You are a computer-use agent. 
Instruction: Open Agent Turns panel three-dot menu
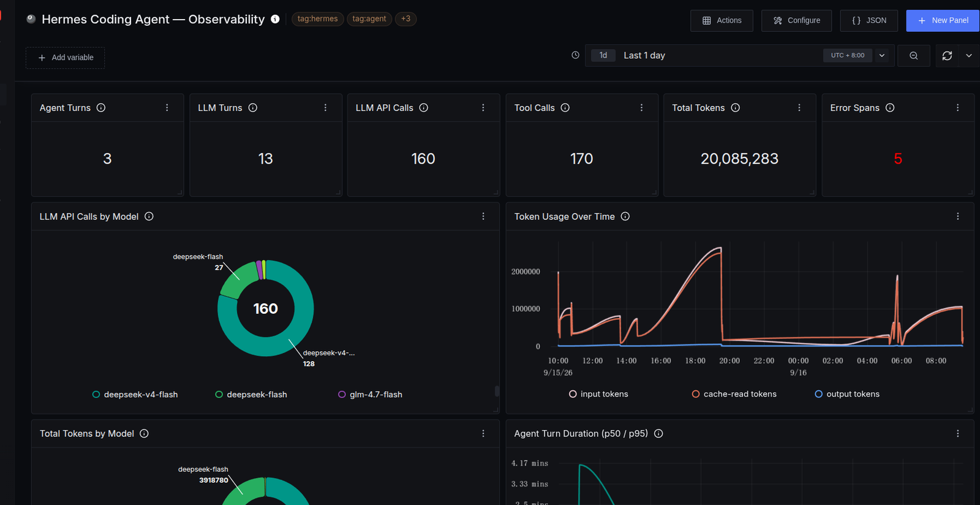click(167, 108)
